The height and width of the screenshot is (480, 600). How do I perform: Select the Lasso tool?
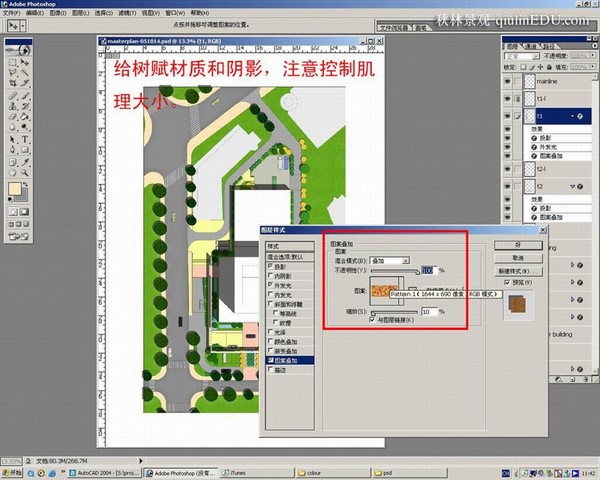13,72
